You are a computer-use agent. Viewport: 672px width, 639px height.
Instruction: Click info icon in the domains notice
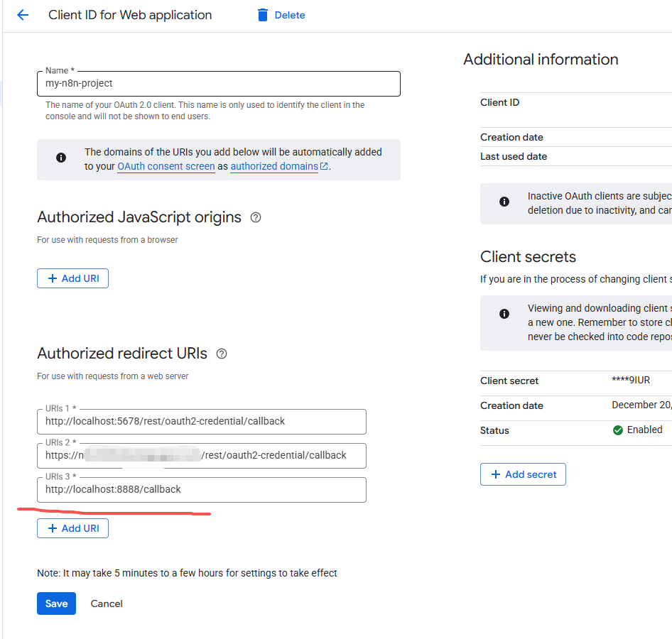pyautogui.click(x=61, y=158)
